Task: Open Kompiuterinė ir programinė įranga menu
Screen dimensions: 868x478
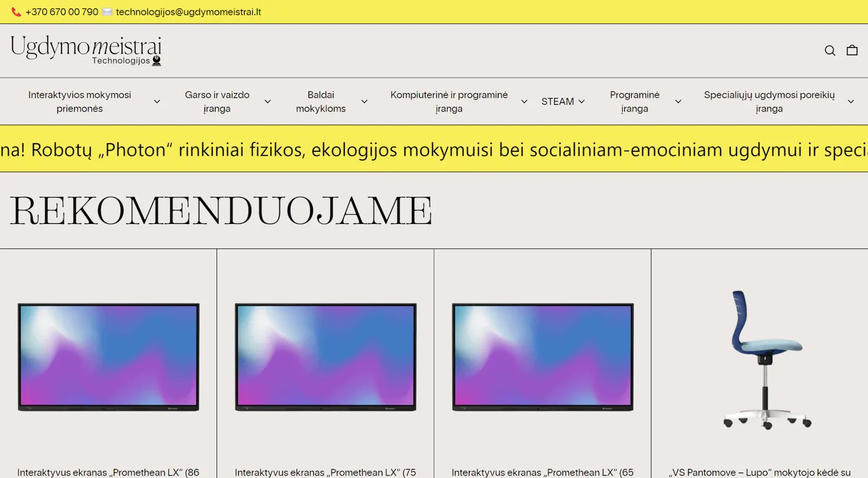Action: [x=449, y=102]
